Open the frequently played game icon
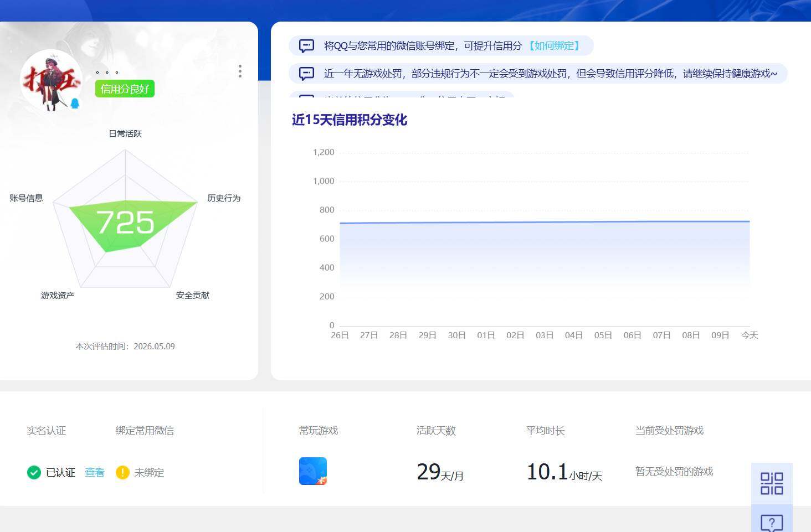This screenshot has width=811, height=532. coord(313,471)
